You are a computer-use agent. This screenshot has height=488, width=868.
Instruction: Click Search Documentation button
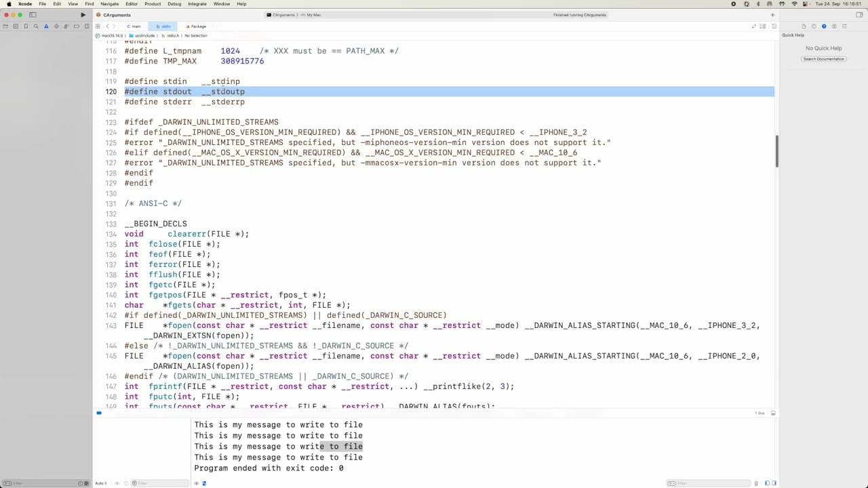[823, 59]
